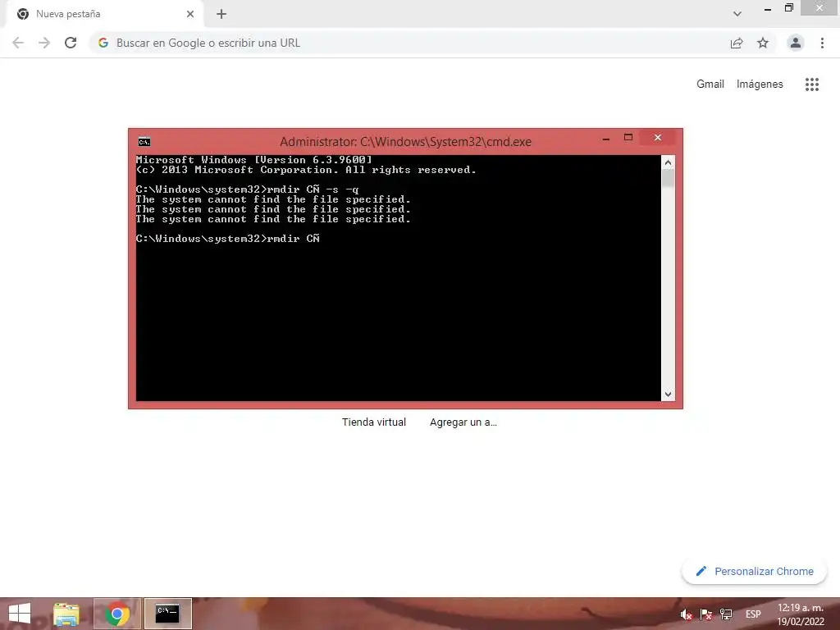Click the Agregar un a... shortcut

[463, 422]
